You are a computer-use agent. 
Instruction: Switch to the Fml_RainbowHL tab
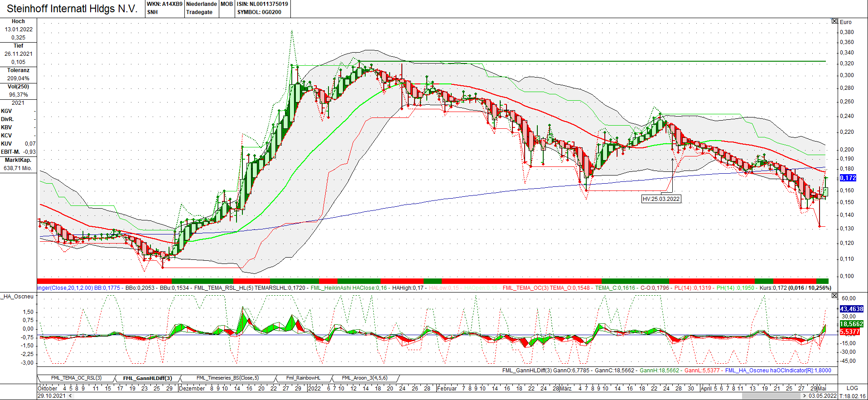303,378
